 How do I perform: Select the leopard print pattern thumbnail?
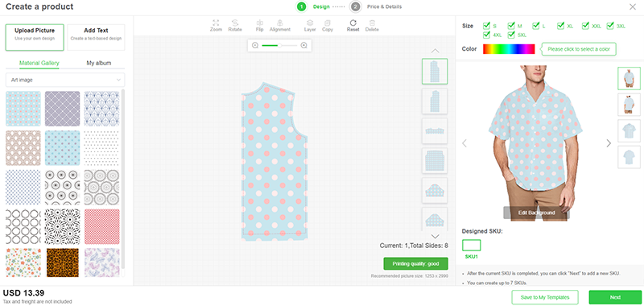coord(63,263)
